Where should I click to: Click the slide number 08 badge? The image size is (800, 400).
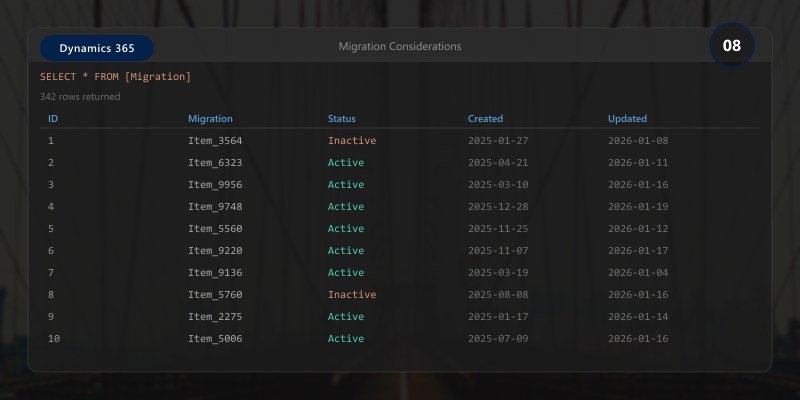coord(732,45)
